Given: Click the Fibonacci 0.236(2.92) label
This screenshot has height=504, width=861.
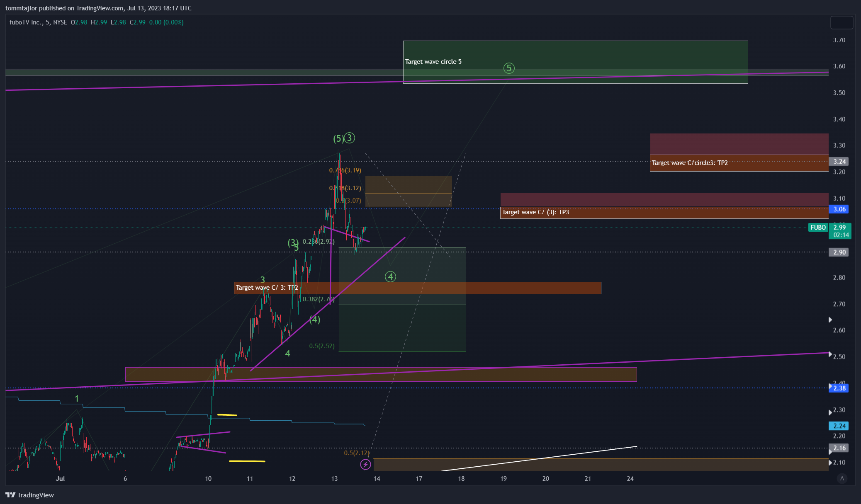Looking at the screenshot, I should pos(319,242).
